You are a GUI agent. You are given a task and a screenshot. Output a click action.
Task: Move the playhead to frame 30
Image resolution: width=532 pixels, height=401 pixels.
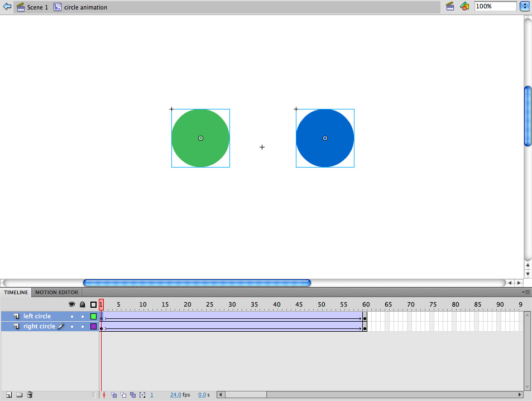coord(232,304)
